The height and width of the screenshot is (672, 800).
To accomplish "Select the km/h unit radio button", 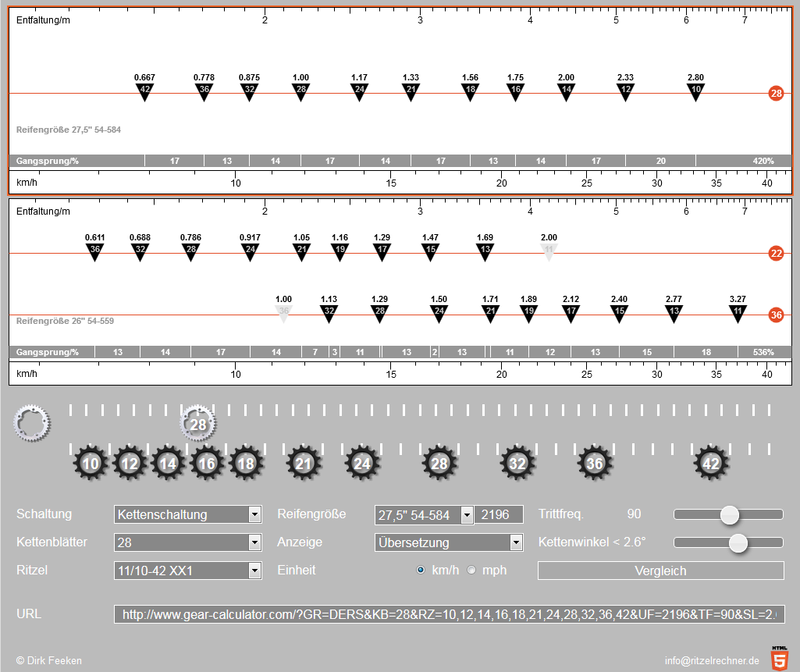I will [421, 571].
